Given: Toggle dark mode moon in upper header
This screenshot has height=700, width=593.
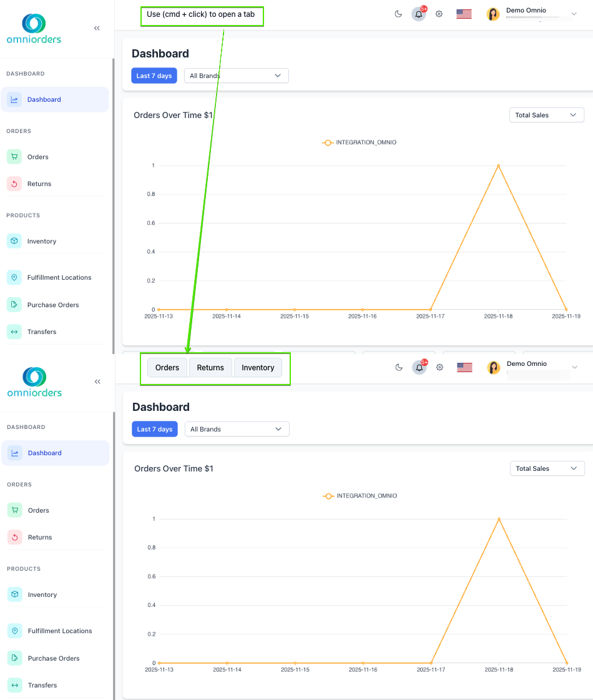Looking at the screenshot, I should pyautogui.click(x=398, y=14).
